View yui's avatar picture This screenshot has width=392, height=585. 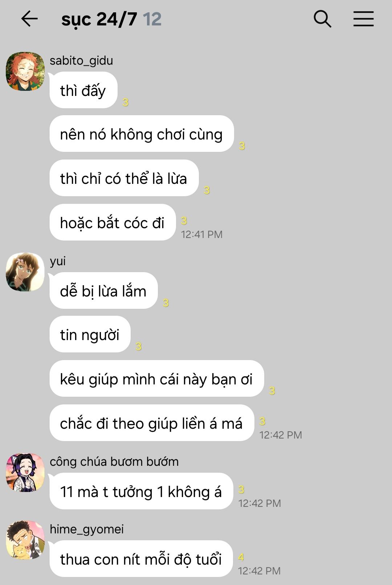click(25, 272)
